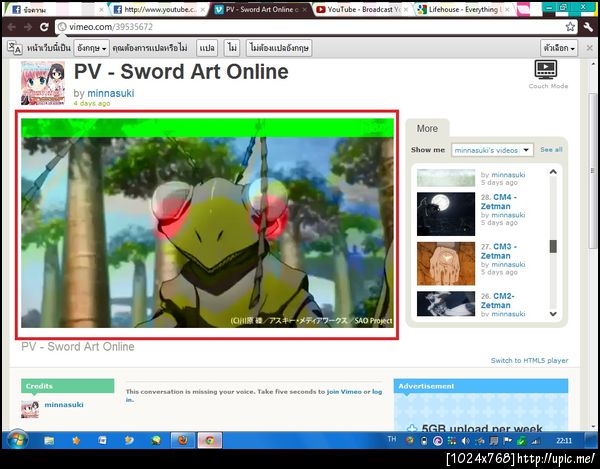
Task: Open the volume speaker tray icon
Action: (x=466, y=441)
